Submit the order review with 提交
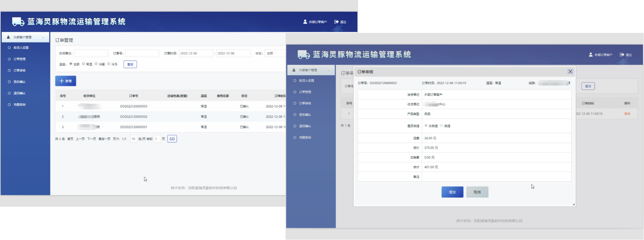The image size is (644, 240). pyautogui.click(x=452, y=192)
